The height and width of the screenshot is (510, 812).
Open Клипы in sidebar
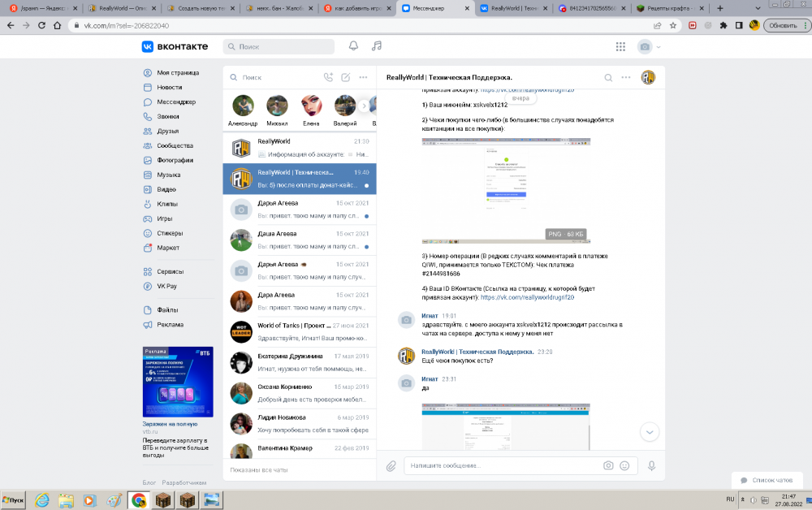(x=167, y=204)
